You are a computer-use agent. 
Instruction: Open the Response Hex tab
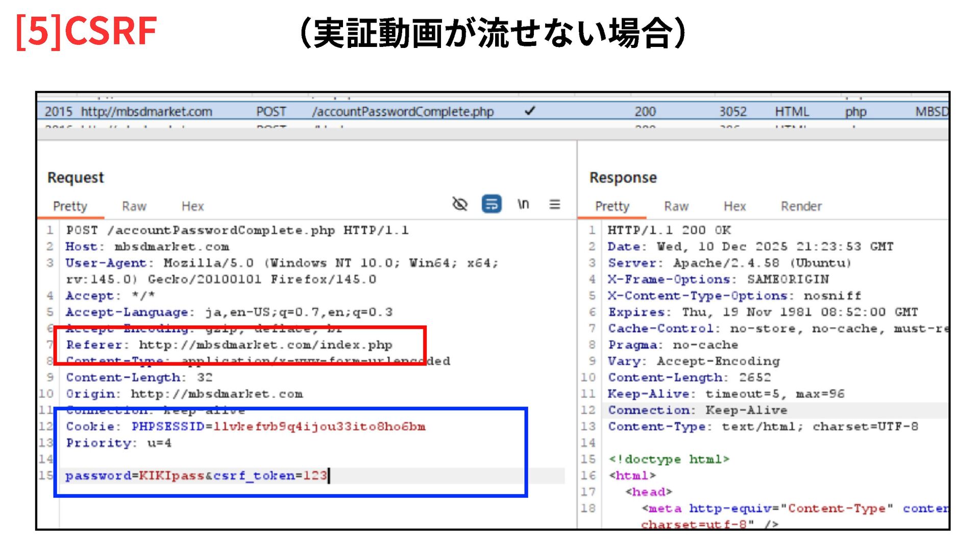coord(734,206)
